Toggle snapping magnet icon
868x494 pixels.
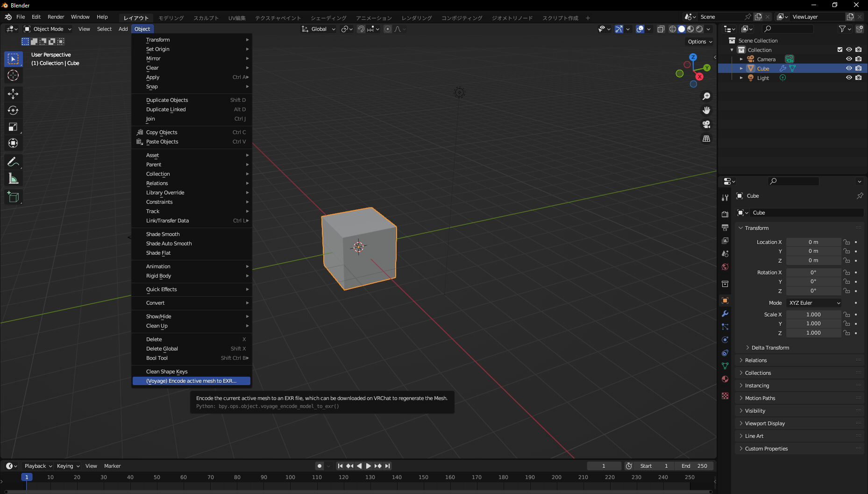click(361, 29)
